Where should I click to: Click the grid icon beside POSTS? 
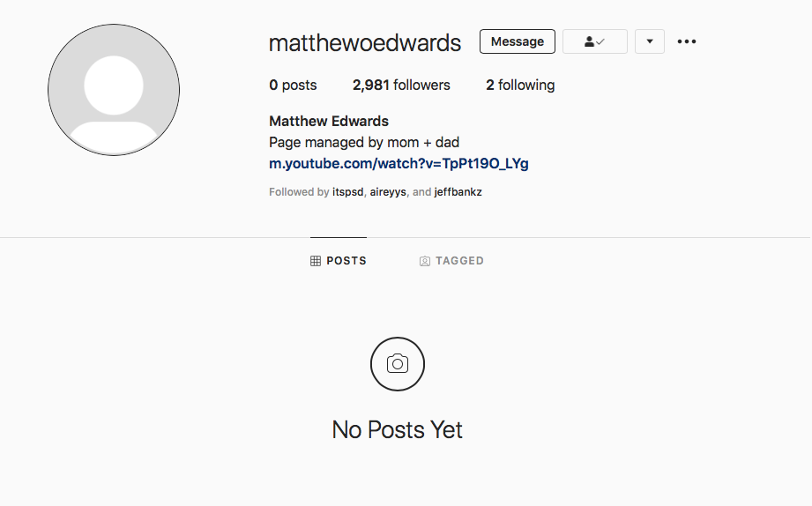coord(316,261)
